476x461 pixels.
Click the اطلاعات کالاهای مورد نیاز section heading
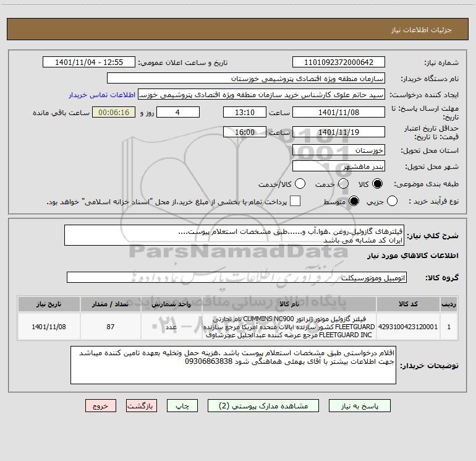413,256
